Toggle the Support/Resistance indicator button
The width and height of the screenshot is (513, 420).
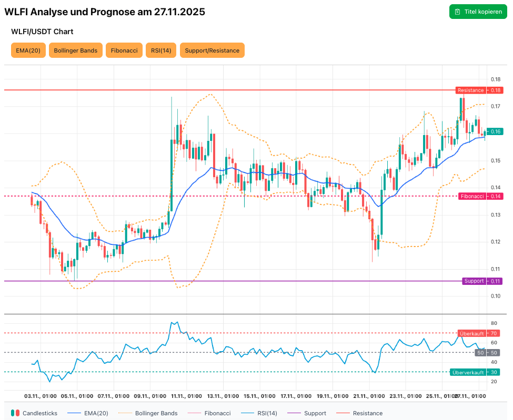coord(212,50)
